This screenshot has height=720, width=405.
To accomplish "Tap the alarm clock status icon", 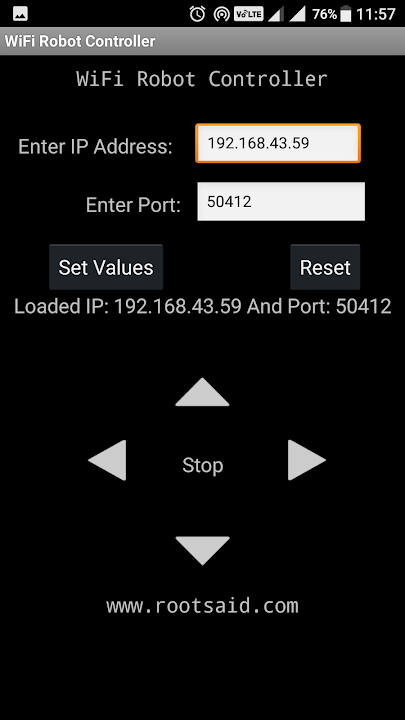I will [x=197, y=14].
